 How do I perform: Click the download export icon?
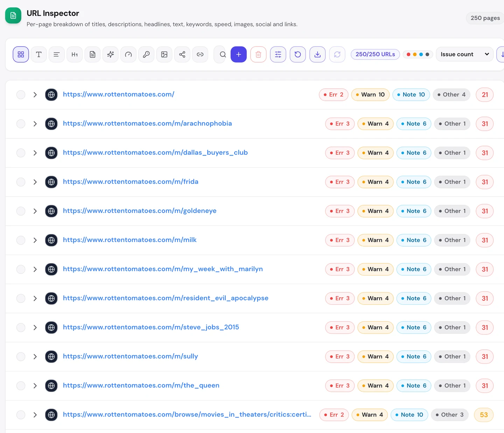coord(317,55)
